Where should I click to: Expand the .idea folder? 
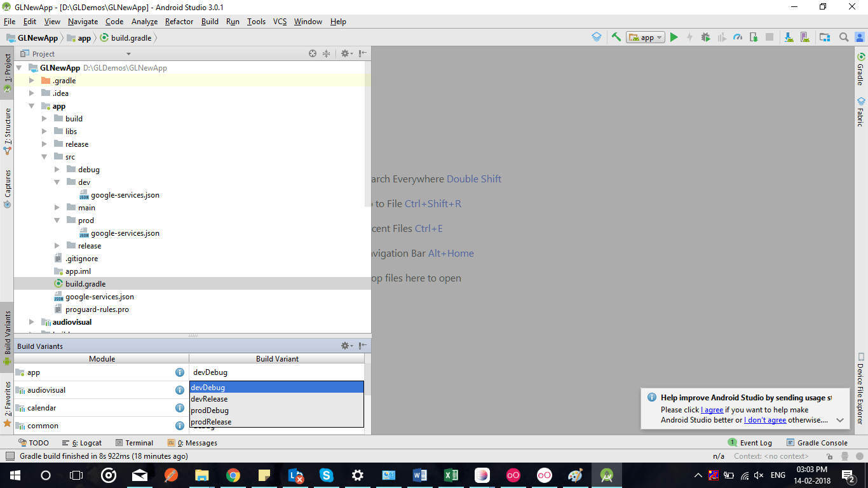(32, 93)
